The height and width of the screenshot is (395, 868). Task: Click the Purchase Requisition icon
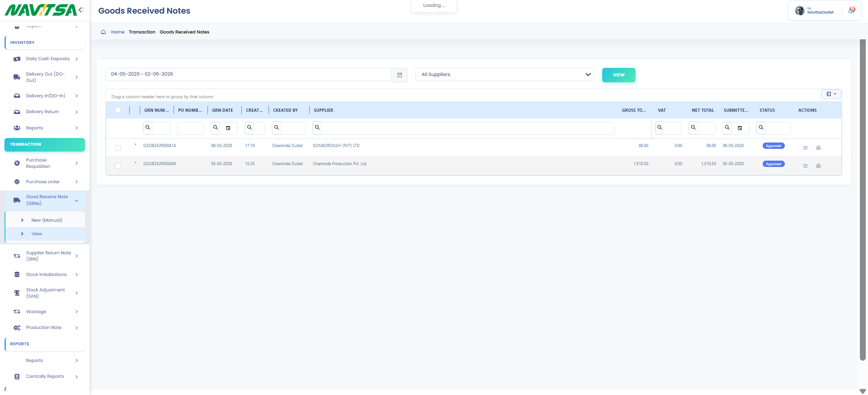tap(17, 163)
